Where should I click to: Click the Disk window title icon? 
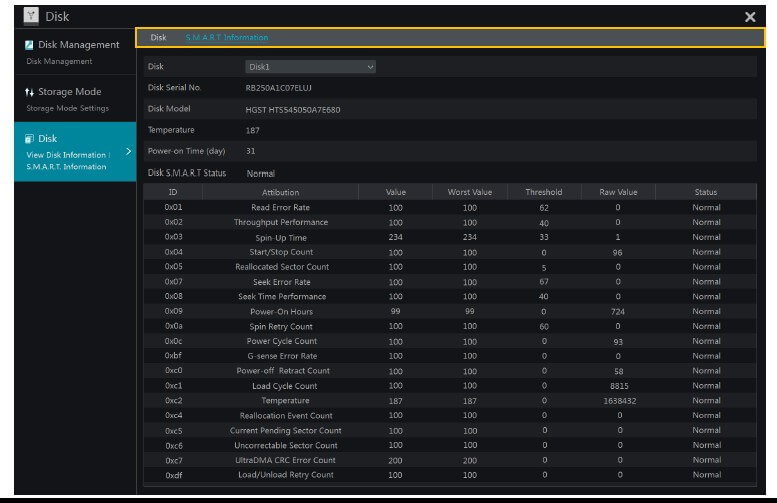click(x=31, y=16)
